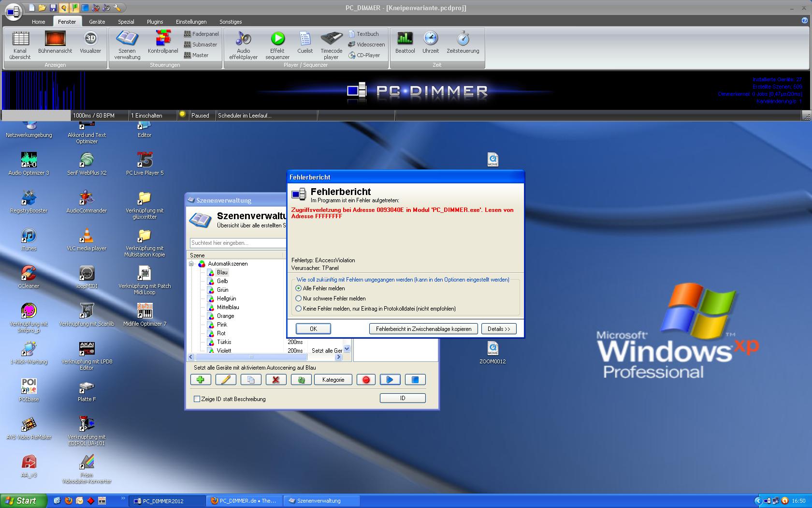Image resolution: width=812 pixels, height=508 pixels.
Task: Open the Beattool
Action: [405, 43]
